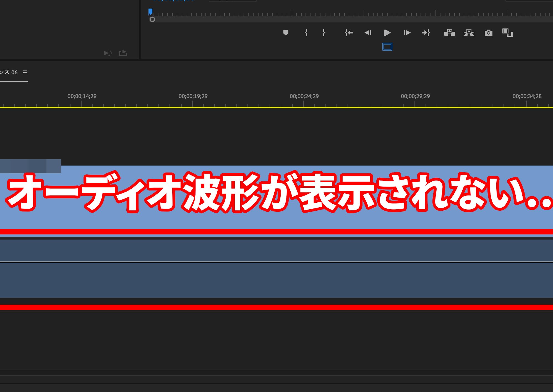
Task: Click the Extract button
Action: coord(469,33)
